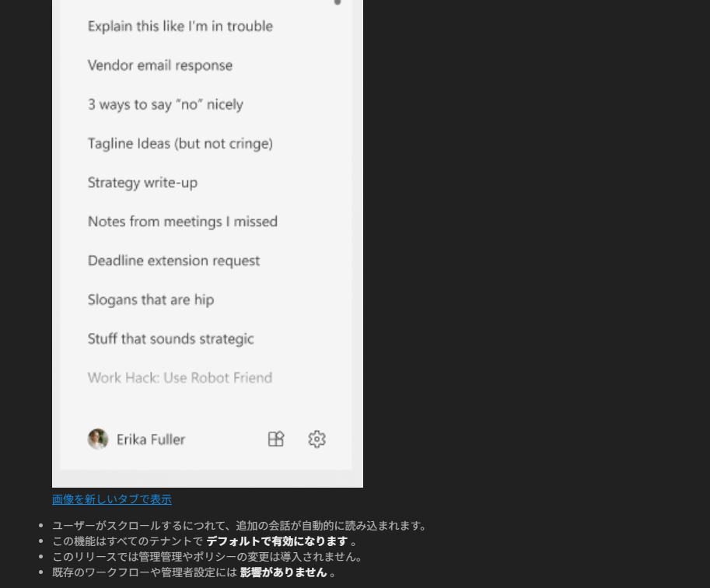Image resolution: width=710 pixels, height=588 pixels.
Task: Select 'Explain this like I'm in trouble' chat
Action: coord(180,26)
